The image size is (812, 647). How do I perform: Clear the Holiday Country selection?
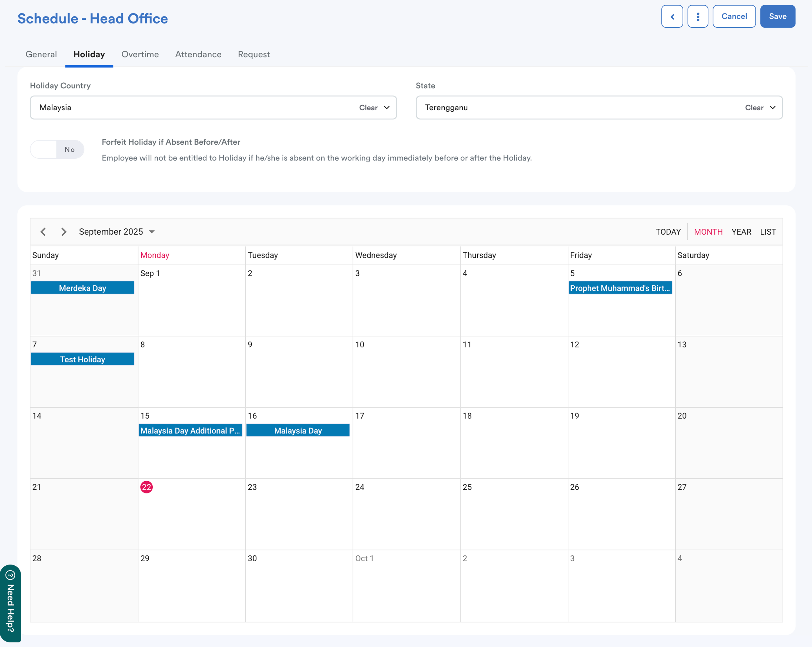pyautogui.click(x=368, y=108)
